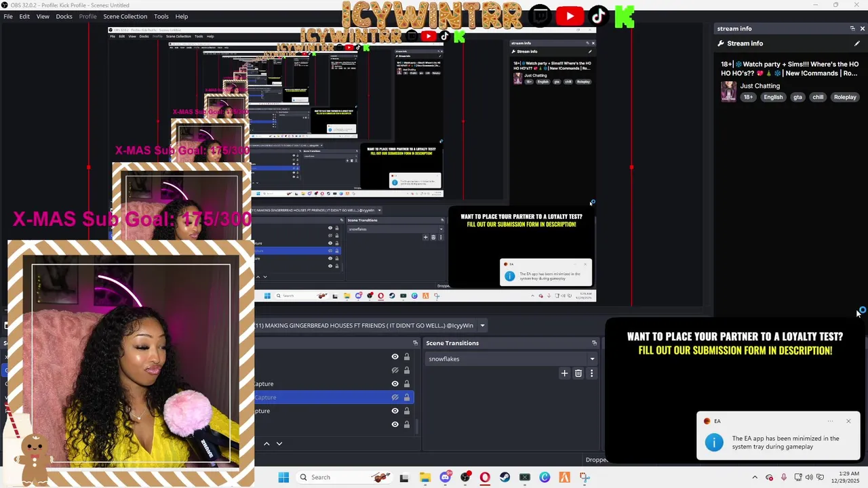Open Canva from taskbar
Screen dimensions: 868x488
[545, 477]
